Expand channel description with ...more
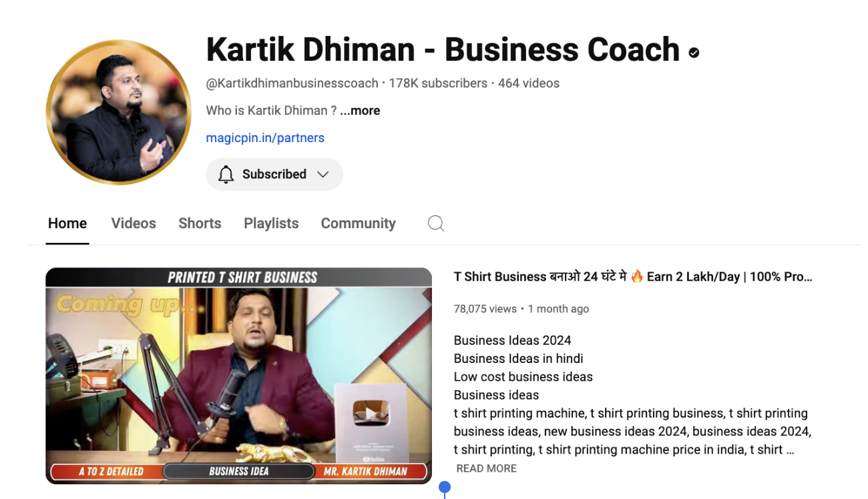 360,111
